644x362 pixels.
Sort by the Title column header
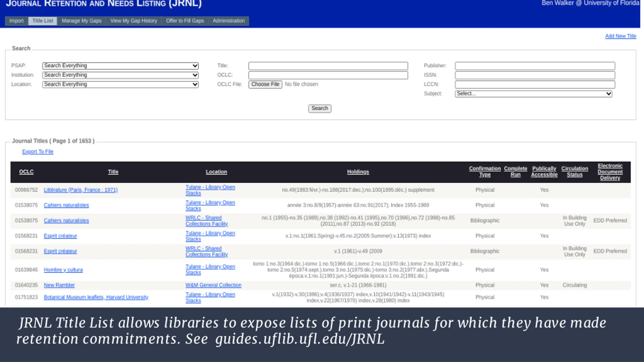113,172
